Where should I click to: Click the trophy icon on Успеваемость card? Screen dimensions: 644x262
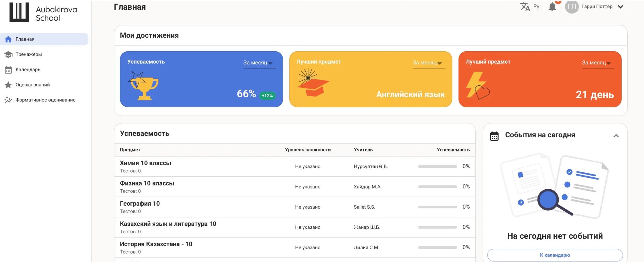pos(144,86)
